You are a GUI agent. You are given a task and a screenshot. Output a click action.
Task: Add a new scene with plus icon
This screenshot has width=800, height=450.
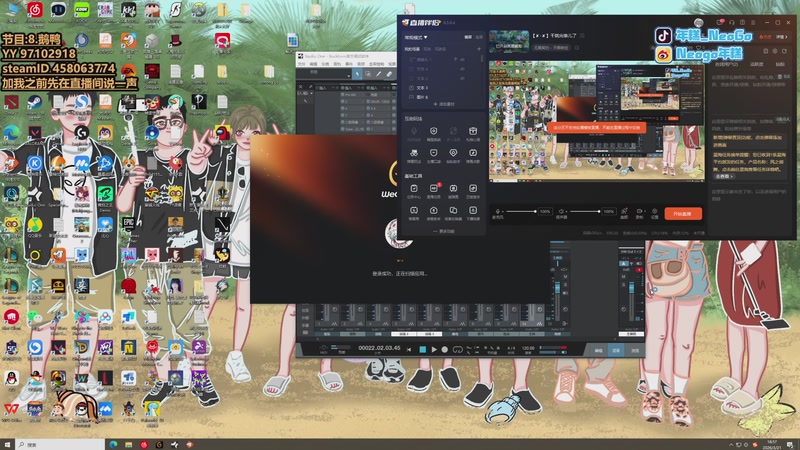[x=479, y=49]
